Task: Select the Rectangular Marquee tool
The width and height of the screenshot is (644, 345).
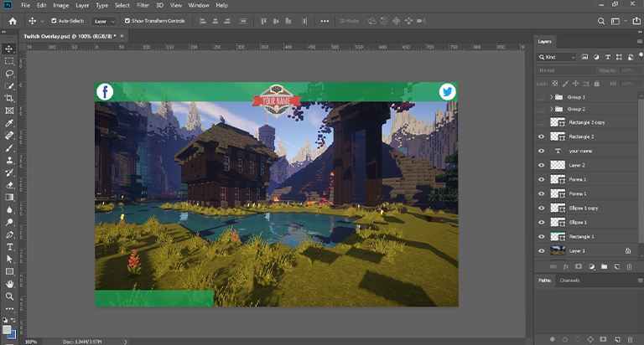Action: [x=8, y=61]
